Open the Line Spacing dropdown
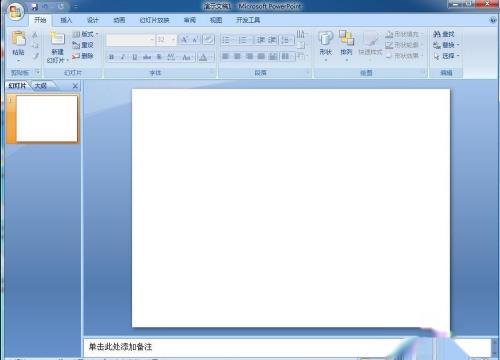This screenshot has width=500, height=360. [x=286, y=40]
